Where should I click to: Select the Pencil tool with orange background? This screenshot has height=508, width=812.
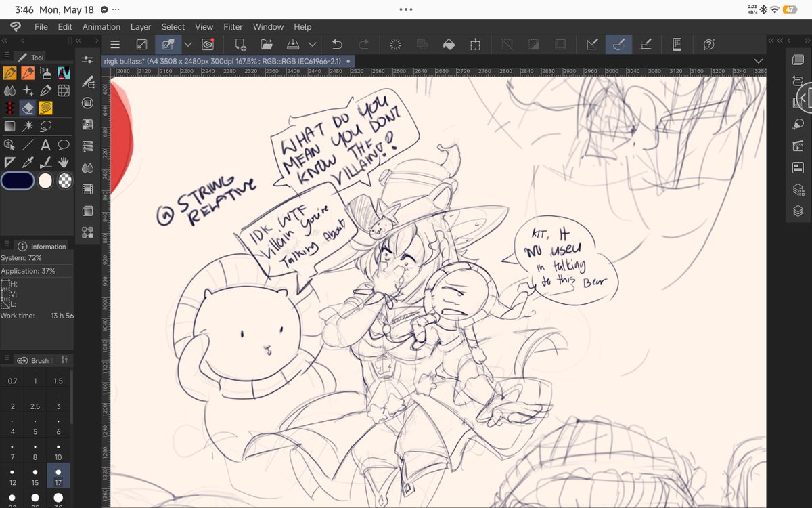(28, 72)
